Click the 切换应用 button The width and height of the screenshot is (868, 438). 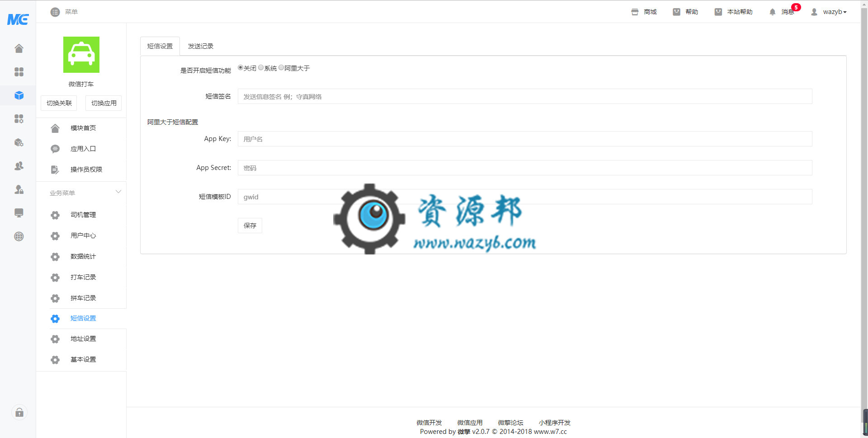coord(104,103)
